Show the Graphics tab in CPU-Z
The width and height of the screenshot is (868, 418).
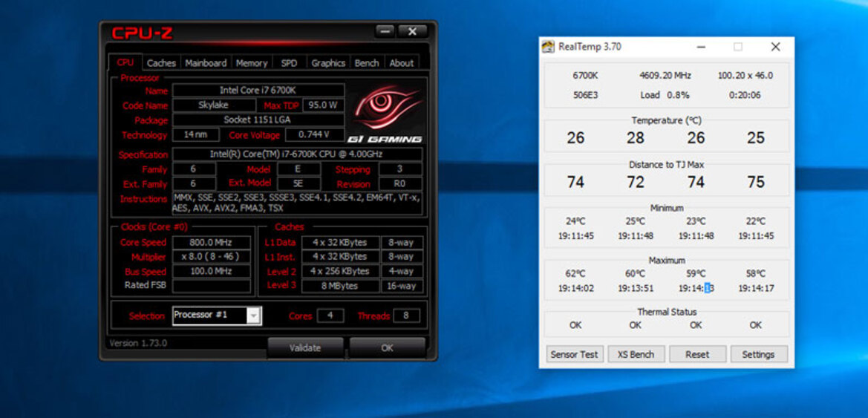(x=328, y=63)
